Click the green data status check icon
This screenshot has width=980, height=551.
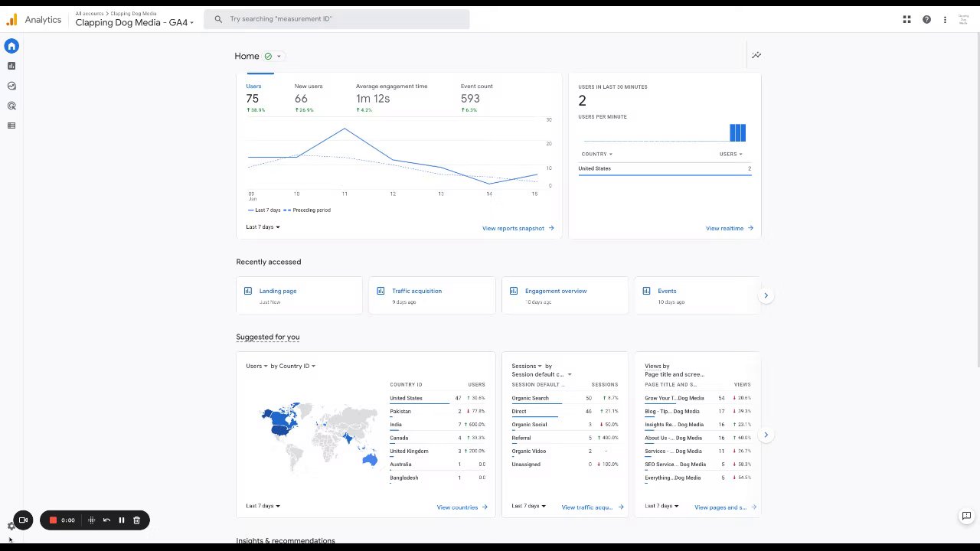tap(268, 56)
